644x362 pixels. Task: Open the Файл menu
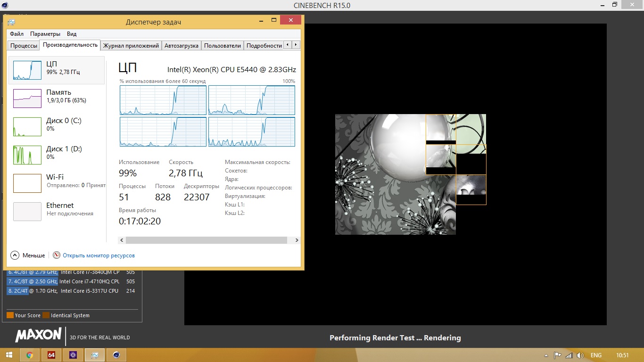coord(17,34)
